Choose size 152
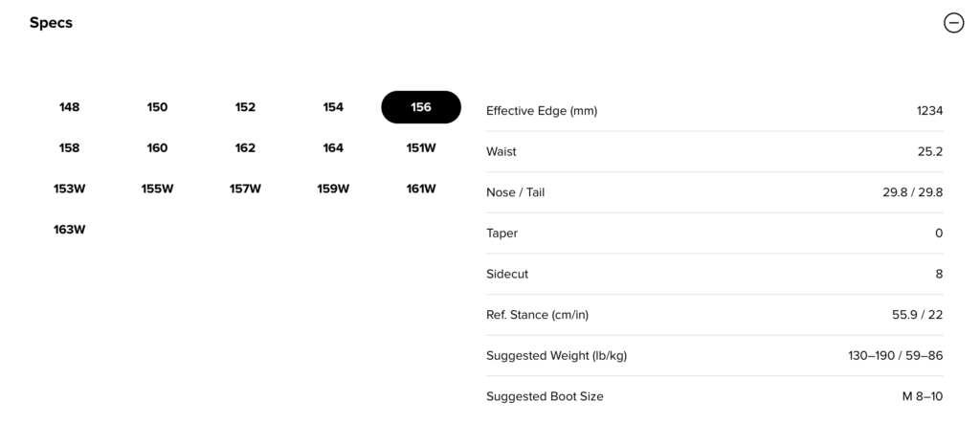Screen dimensions: 980x424 click(245, 107)
